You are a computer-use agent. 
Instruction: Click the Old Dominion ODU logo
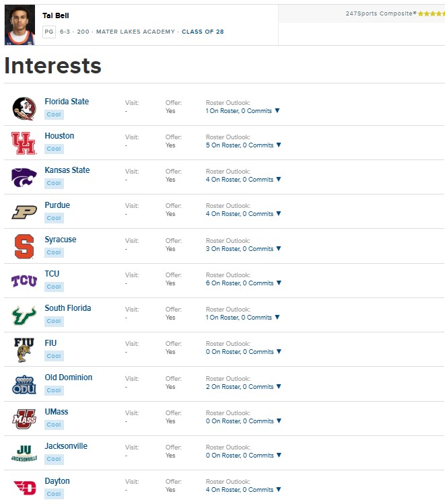pyautogui.click(x=24, y=384)
